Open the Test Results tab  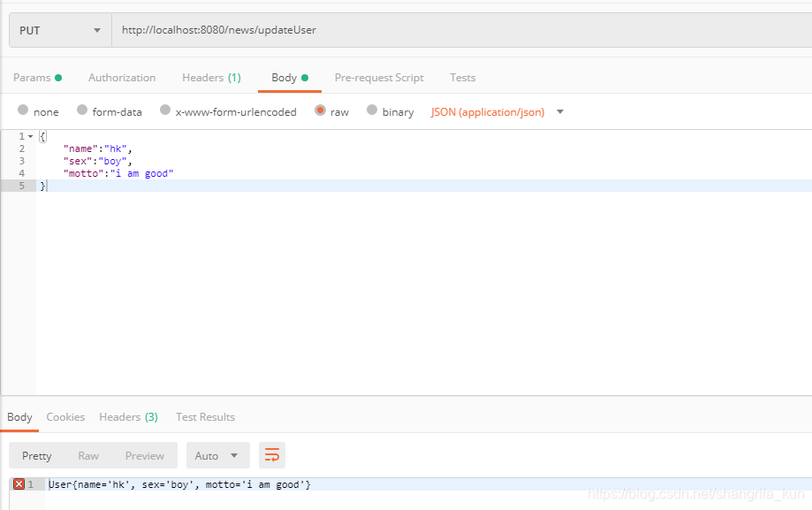(205, 417)
